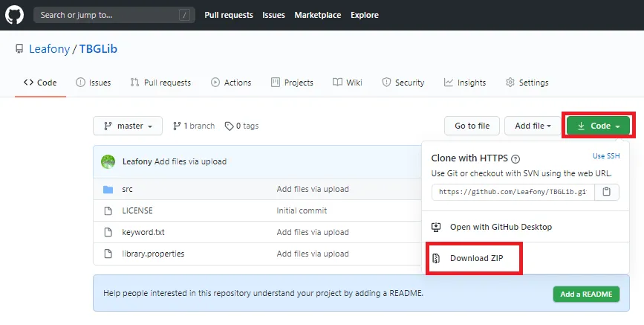Open the Insights tab
This screenshot has width=644, height=325.
pyautogui.click(x=465, y=83)
